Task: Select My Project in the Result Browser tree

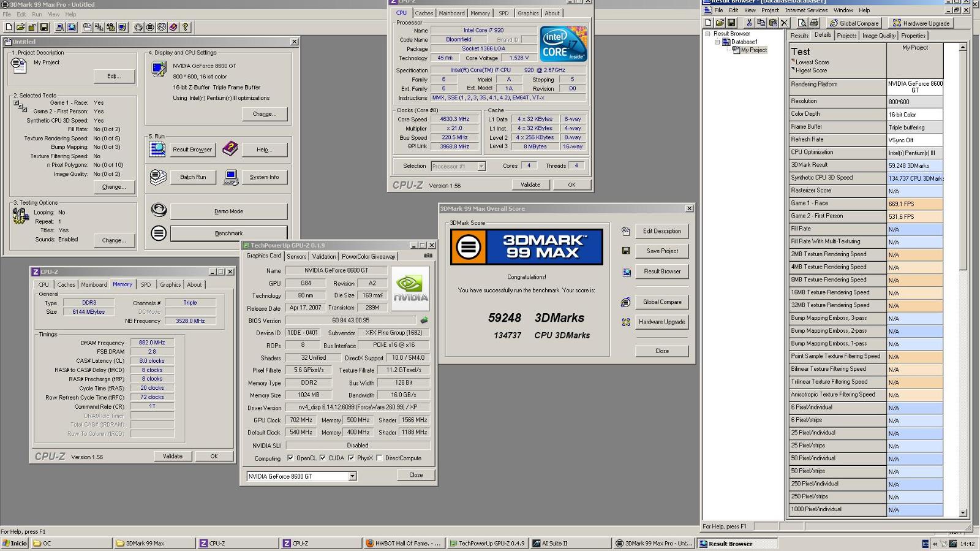Action: 753,50
